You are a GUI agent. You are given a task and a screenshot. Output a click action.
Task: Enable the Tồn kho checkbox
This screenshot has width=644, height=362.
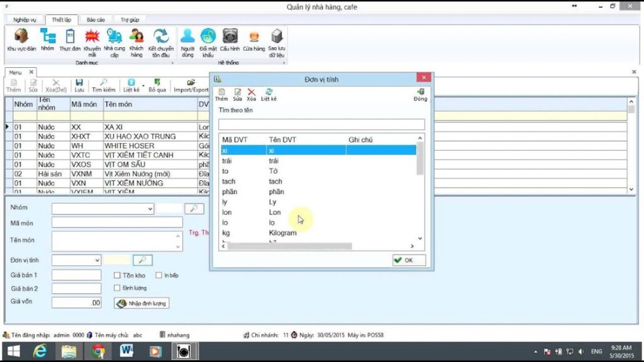point(117,275)
